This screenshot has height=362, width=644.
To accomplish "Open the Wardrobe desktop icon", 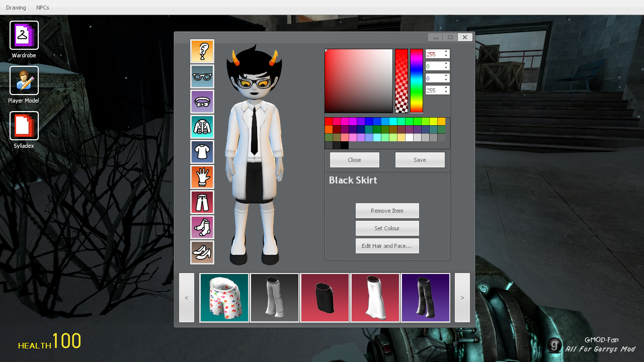I will point(24,35).
